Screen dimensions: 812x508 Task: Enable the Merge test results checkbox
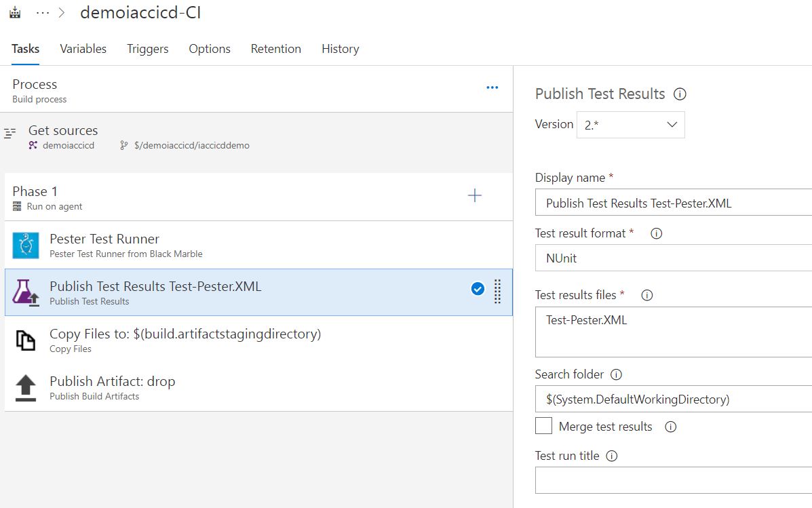click(x=543, y=426)
